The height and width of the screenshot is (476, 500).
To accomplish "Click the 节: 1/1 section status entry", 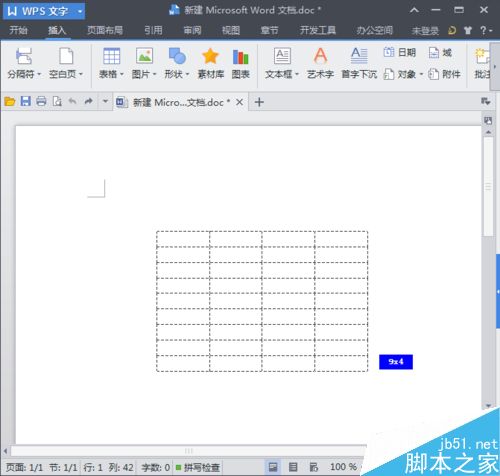I will [63, 467].
